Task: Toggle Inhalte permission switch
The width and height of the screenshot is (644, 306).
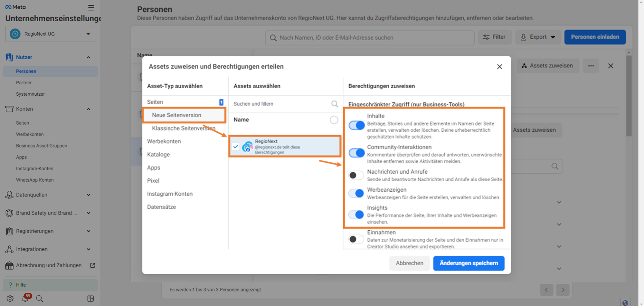Action: tap(356, 125)
